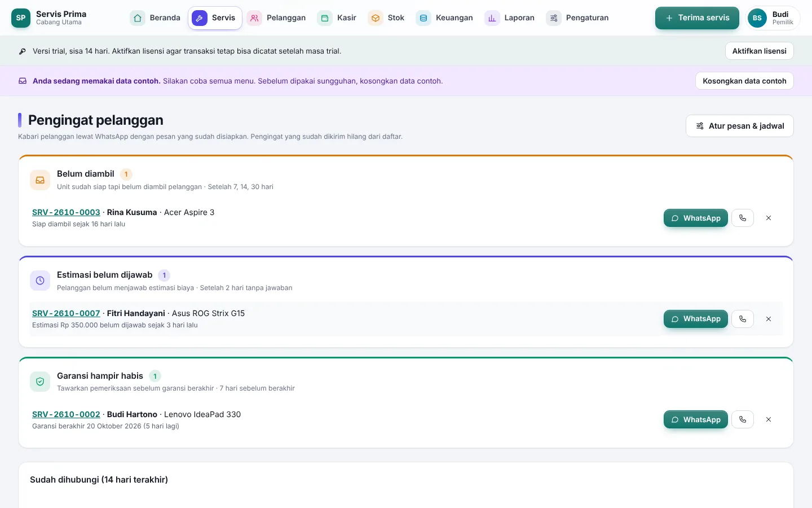The width and height of the screenshot is (812, 508).
Task: Click the phone call icon for Rina Kusuma
Action: (743, 218)
